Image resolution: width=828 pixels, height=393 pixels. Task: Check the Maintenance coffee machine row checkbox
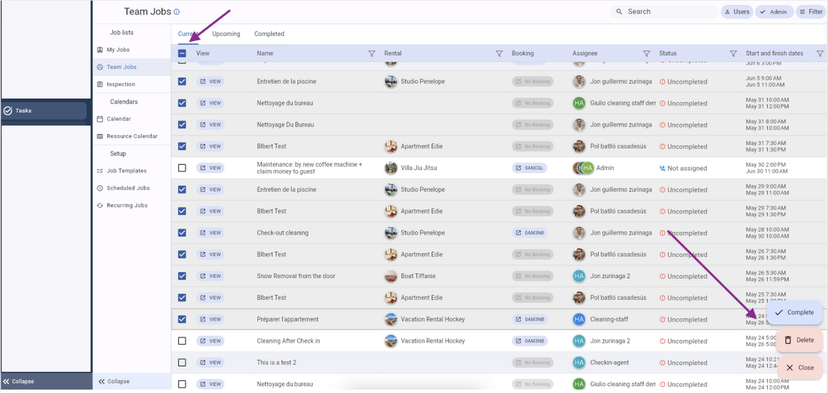coord(182,168)
